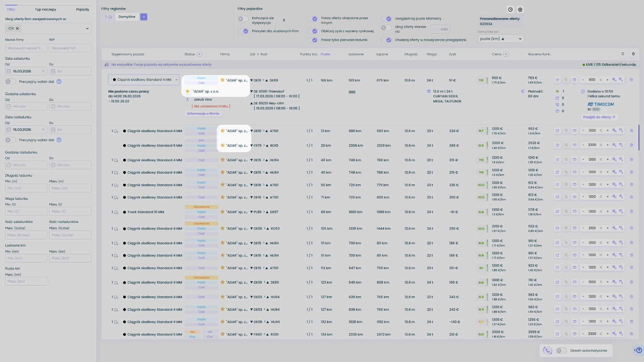Click Informacje o firmie button
The width and height of the screenshot is (644, 362).
(203, 114)
